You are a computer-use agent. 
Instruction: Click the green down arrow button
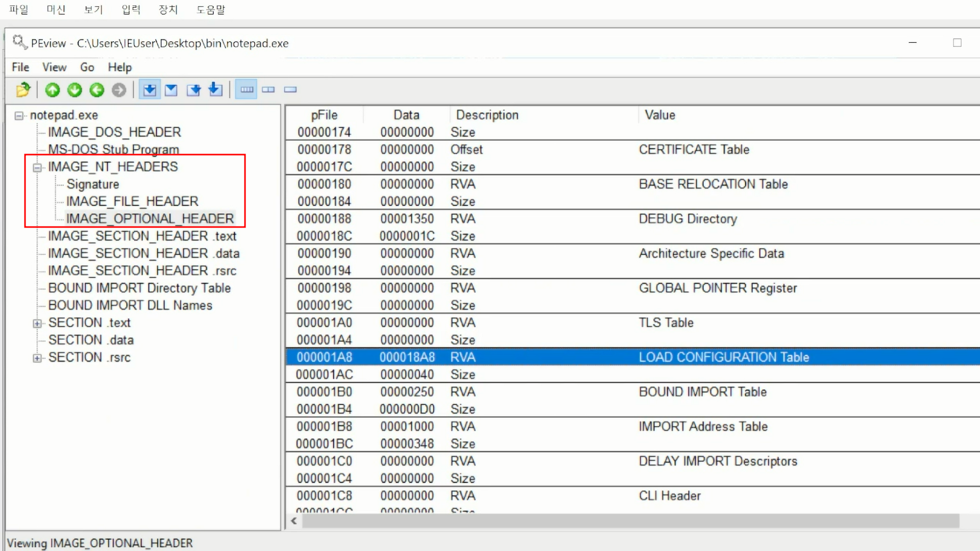75,90
